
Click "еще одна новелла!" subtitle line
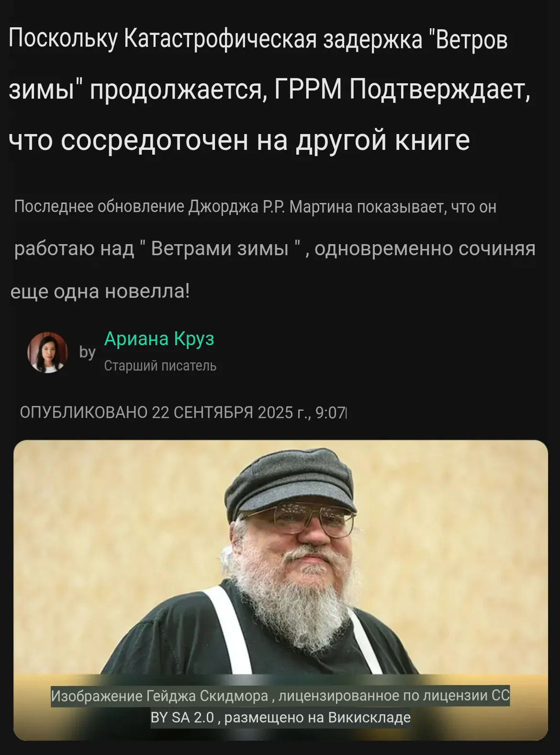coord(100,291)
